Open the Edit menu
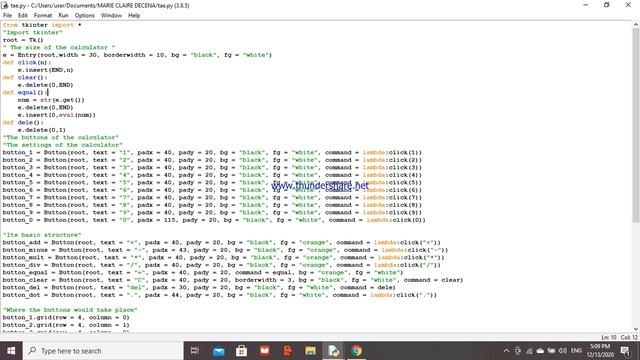Screen dimensions: 640x360 (x=23, y=16)
